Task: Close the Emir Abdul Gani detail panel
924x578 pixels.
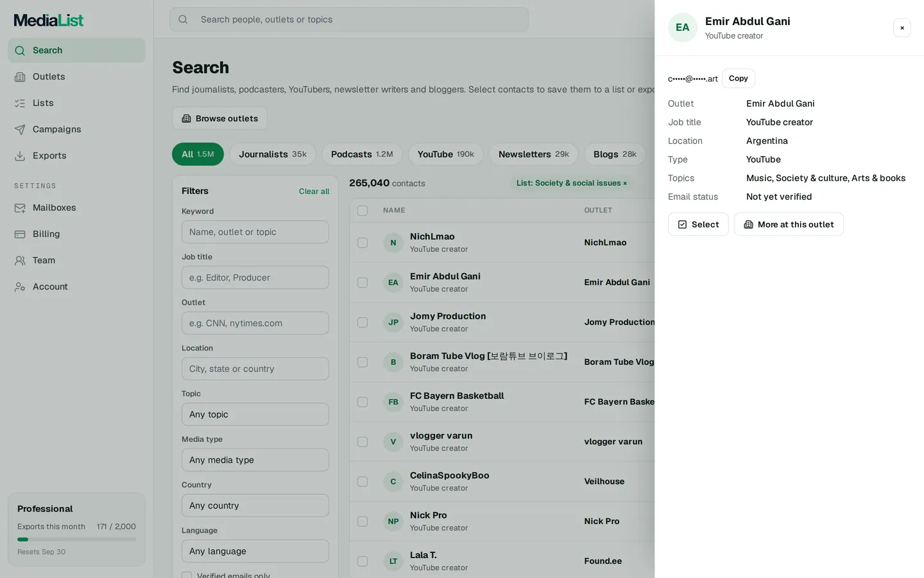Action: tap(902, 28)
